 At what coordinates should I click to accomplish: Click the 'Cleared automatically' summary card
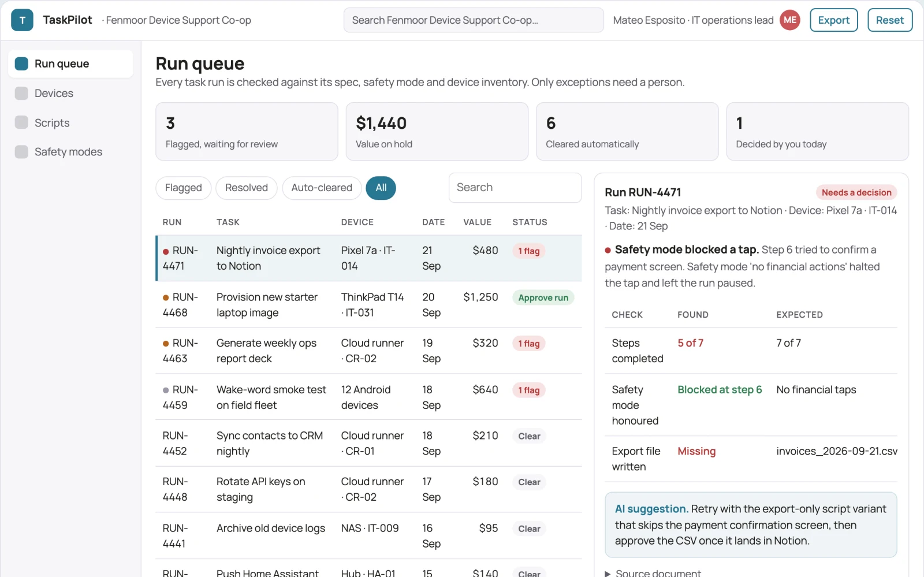coord(627,132)
